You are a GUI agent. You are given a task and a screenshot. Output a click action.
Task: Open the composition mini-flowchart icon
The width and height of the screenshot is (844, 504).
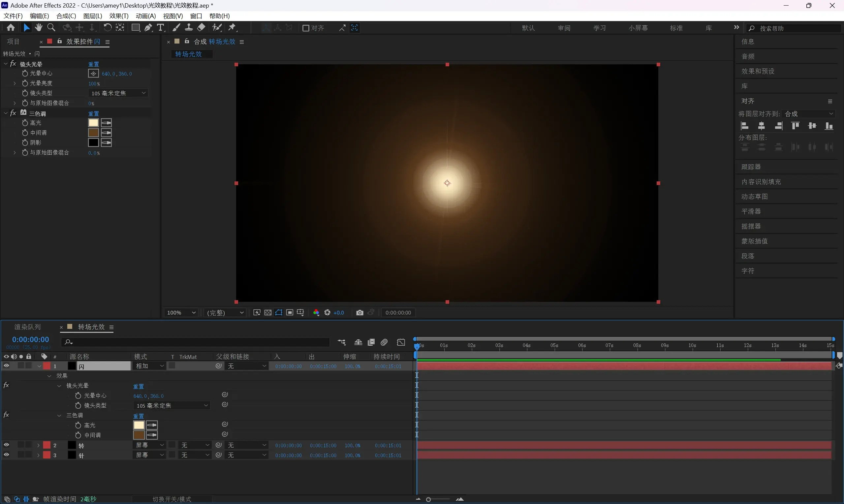pos(342,342)
